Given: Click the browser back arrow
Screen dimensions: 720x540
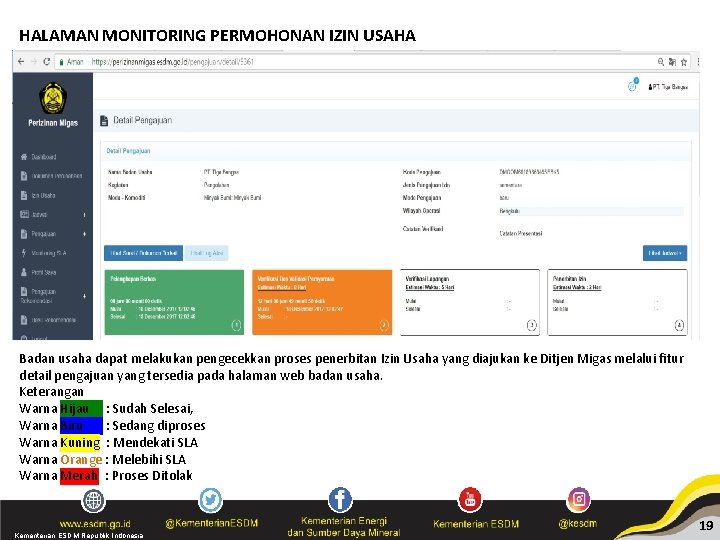Looking at the screenshot, I should click(21, 62).
